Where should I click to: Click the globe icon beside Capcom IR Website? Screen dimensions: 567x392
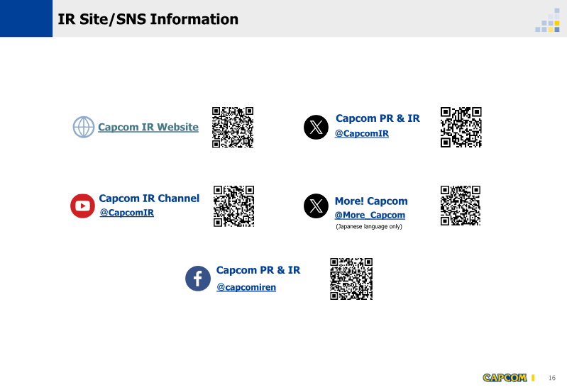84,127
